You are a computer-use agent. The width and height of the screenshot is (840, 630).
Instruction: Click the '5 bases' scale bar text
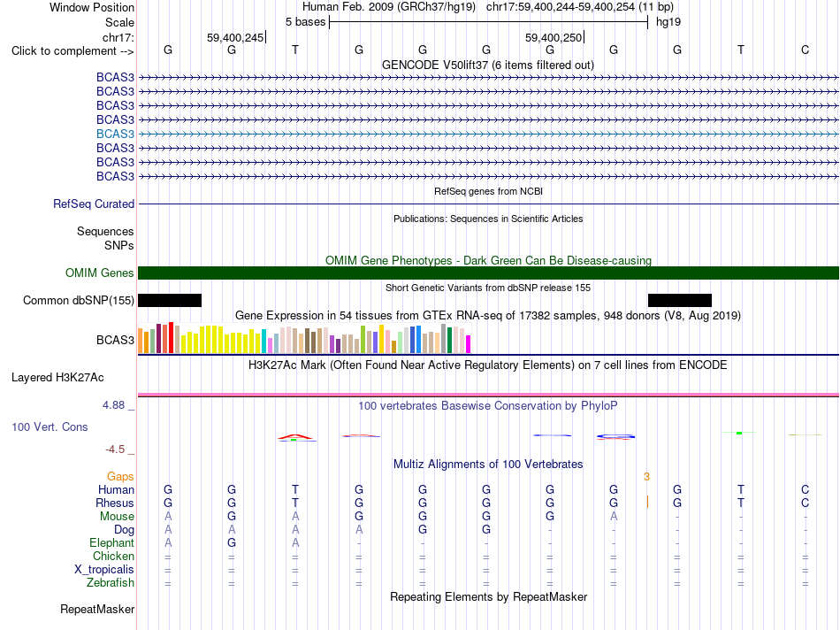[305, 22]
